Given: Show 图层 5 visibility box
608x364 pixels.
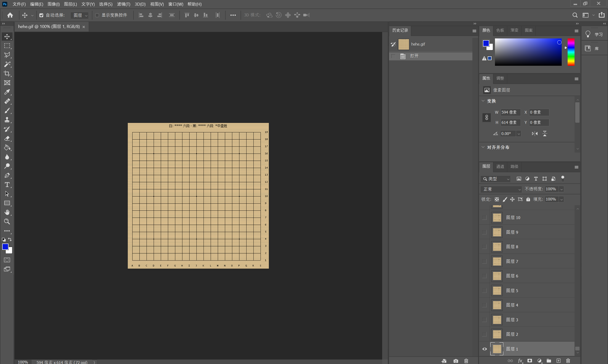Looking at the screenshot, I should [x=484, y=290].
